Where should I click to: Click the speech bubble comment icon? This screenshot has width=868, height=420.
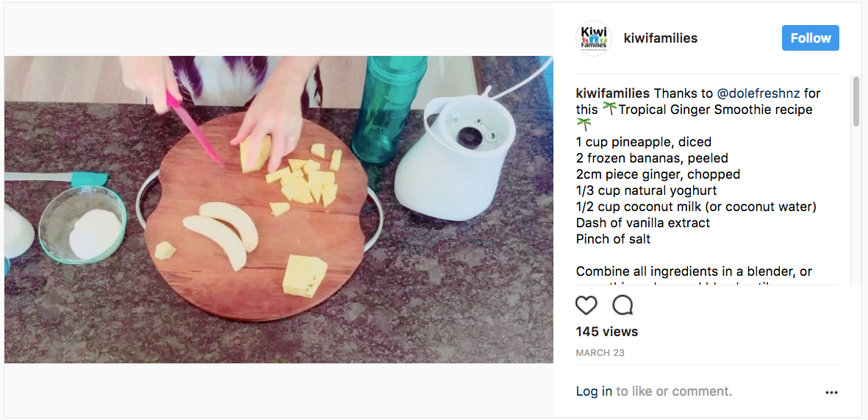point(623,305)
